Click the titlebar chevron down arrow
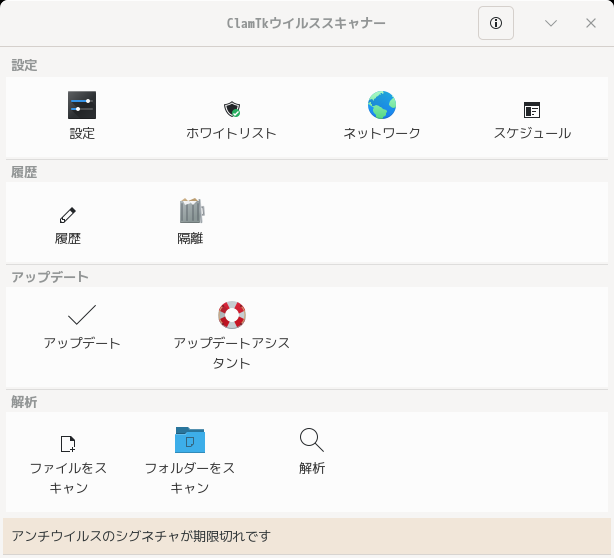The width and height of the screenshot is (614, 558). pos(551,23)
